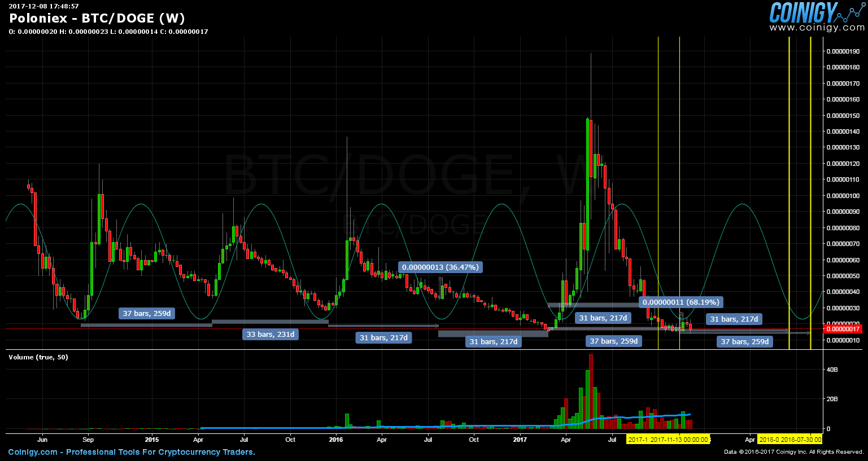Open the Coinigy.com Professional Tools footer link
Screen dimensions: 868x461
(132, 452)
